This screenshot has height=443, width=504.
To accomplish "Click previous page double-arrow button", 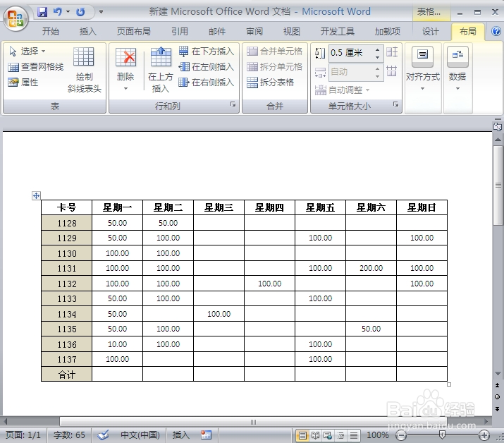I will [497, 385].
